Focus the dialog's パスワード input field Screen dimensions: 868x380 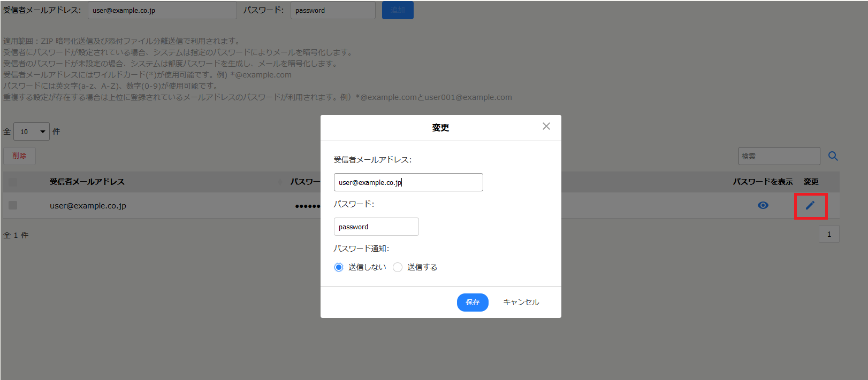pyautogui.click(x=376, y=227)
